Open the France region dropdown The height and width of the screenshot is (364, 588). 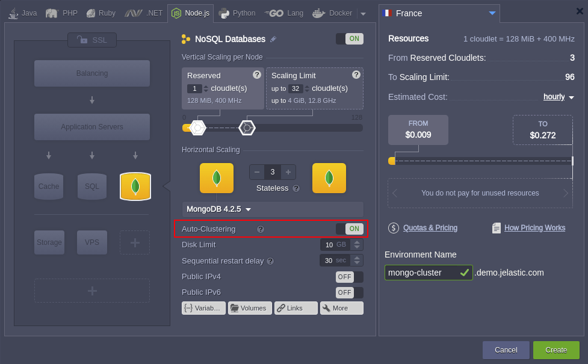click(439, 13)
